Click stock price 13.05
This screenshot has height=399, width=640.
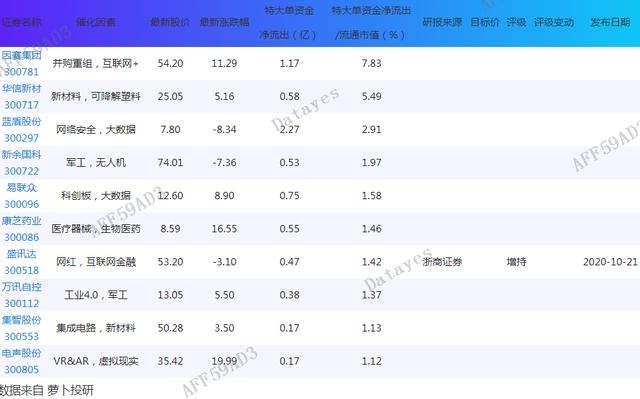[170, 295]
